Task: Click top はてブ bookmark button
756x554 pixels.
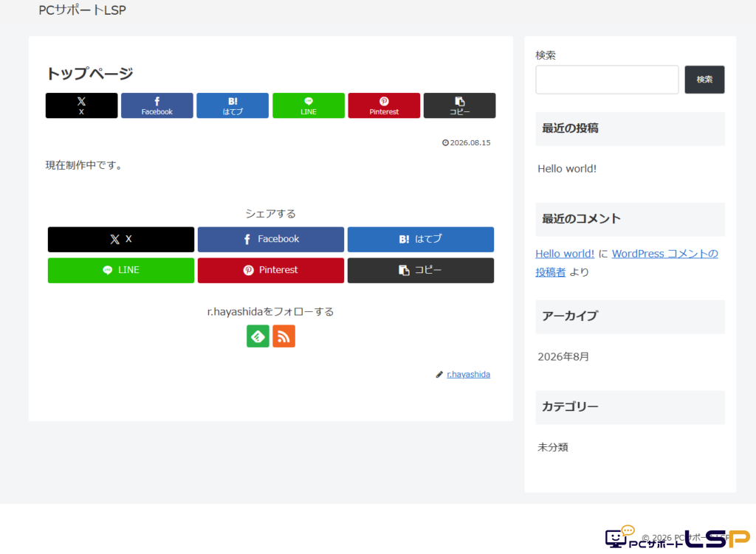Action: [233, 105]
